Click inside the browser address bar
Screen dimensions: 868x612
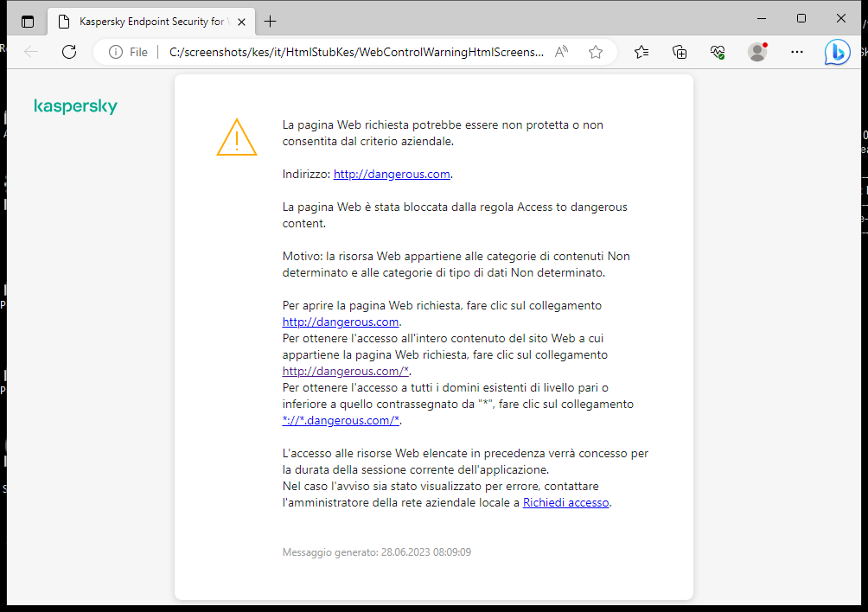click(346, 52)
